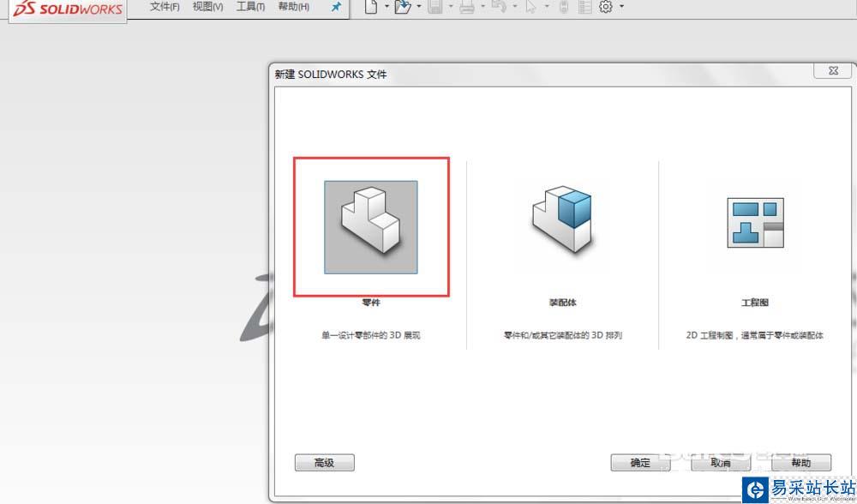Close the 新建 SOLIDWORKS 文件 dialog

(833, 70)
